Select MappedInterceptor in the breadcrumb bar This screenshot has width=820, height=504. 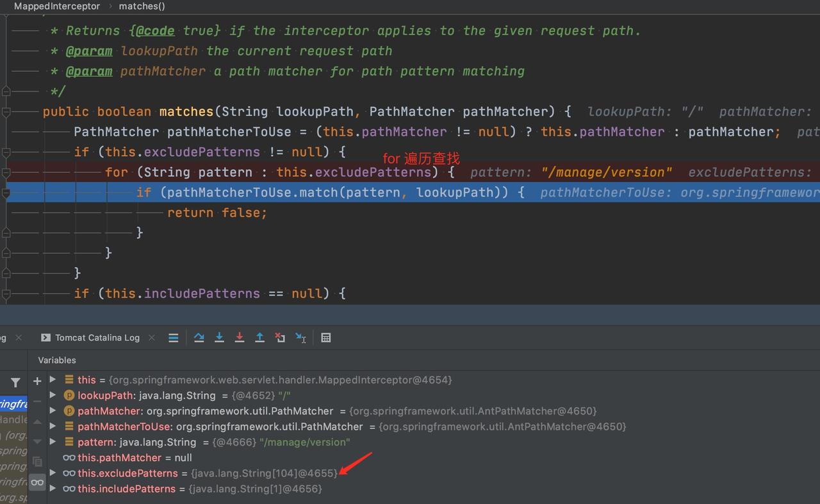[x=57, y=6]
